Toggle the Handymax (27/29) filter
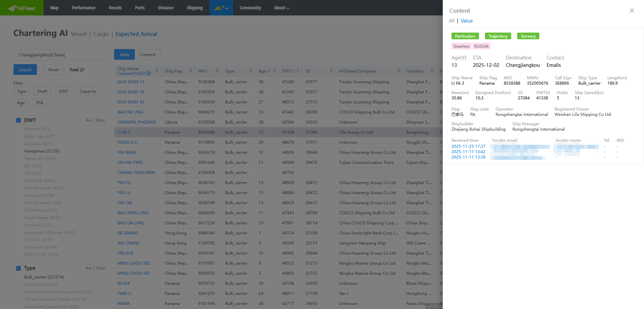Viewport: 644px width, 309px height. coord(42,151)
